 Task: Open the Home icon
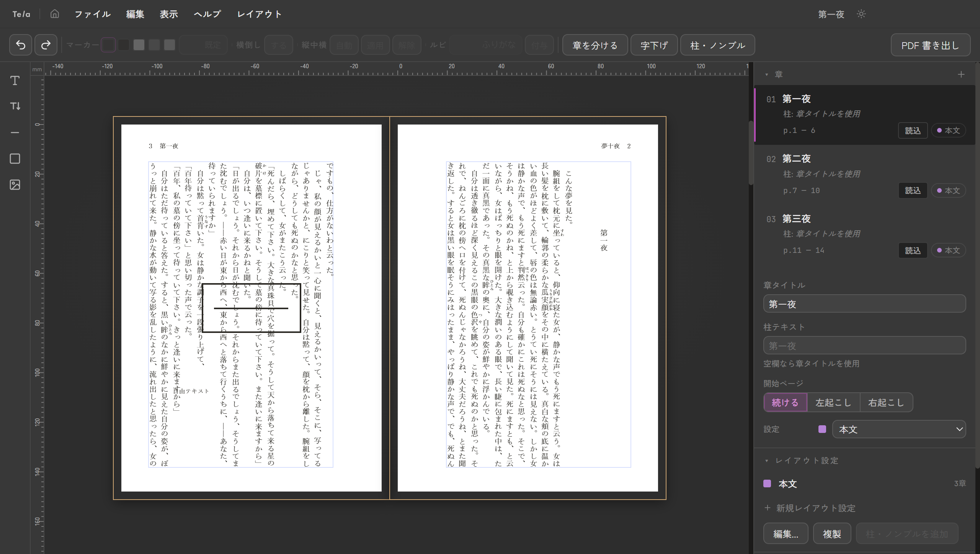55,14
